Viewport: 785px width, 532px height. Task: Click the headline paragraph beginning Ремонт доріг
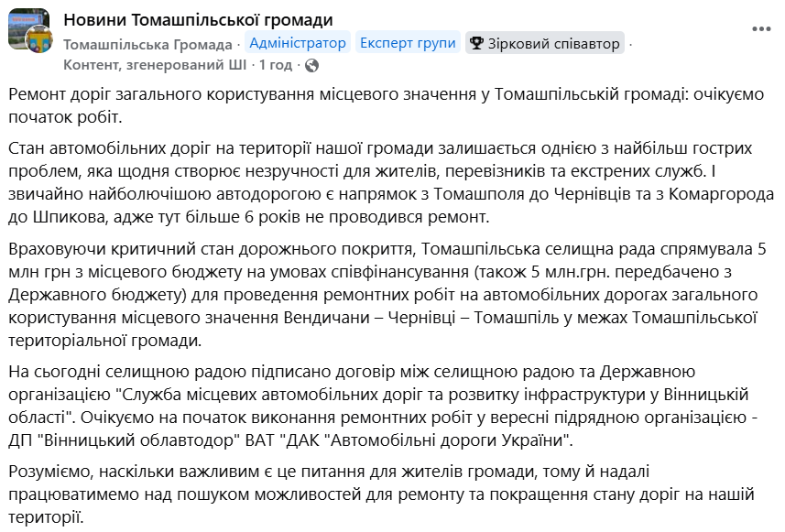tap(386, 105)
